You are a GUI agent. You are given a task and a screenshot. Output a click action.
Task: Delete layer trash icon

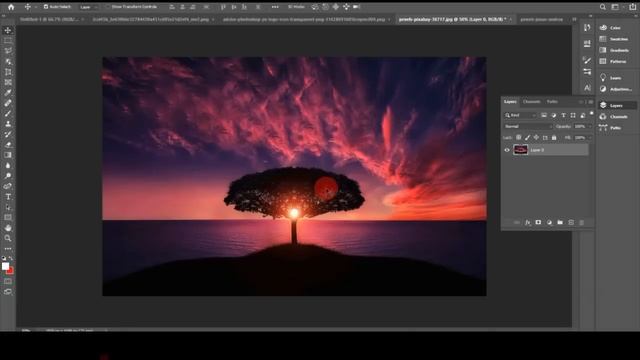pyautogui.click(x=582, y=222)
